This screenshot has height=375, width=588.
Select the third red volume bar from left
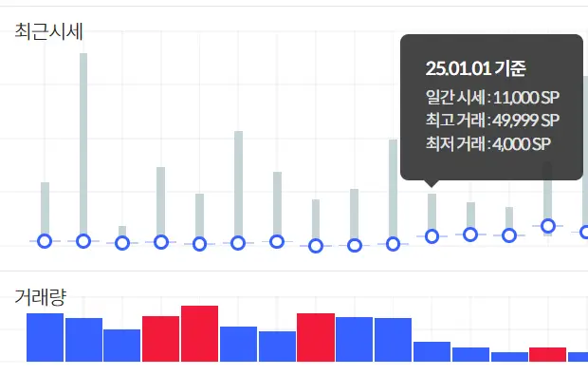[x=316, y=337]
